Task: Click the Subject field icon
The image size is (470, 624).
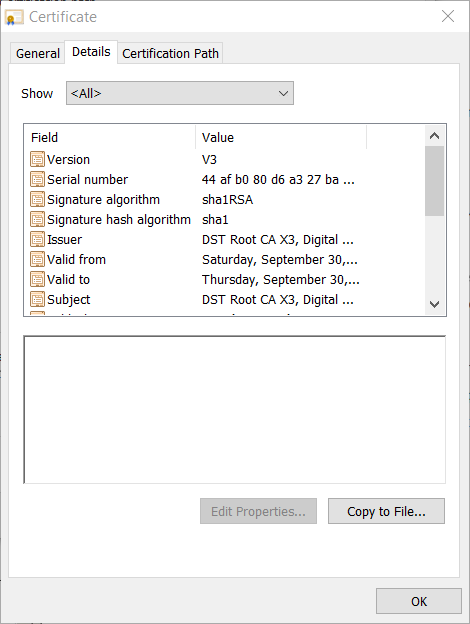Action: (x=37, y=299)
